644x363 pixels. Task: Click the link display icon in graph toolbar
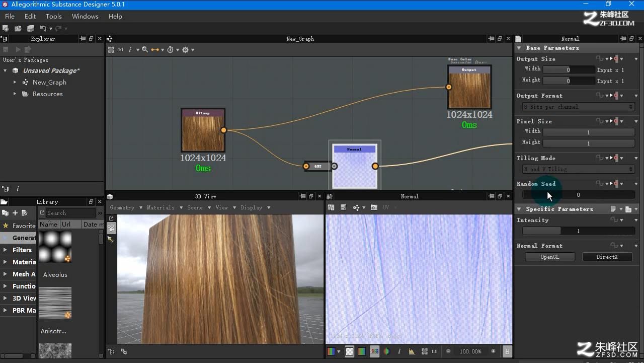tap(155, 50)
